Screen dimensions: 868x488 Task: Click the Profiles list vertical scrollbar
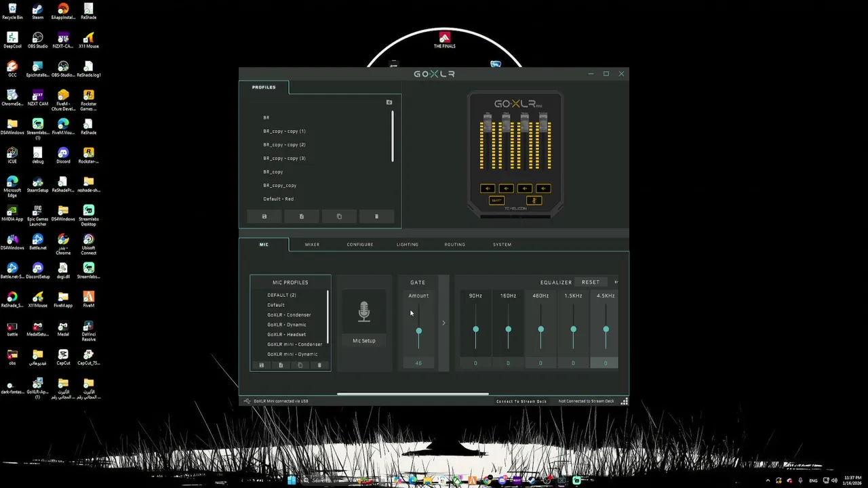[392, 136]
